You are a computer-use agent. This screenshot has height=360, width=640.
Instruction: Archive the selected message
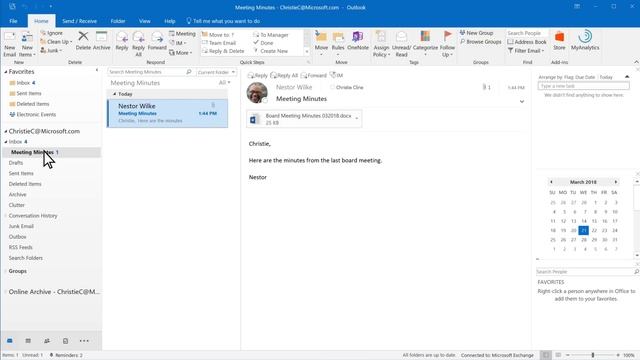(102, 41)
